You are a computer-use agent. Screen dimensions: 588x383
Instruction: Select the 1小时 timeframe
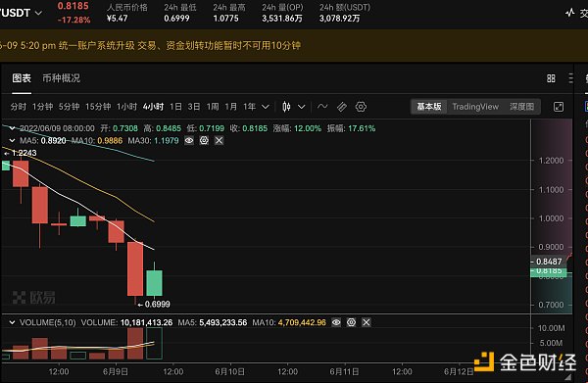(126, 107)
